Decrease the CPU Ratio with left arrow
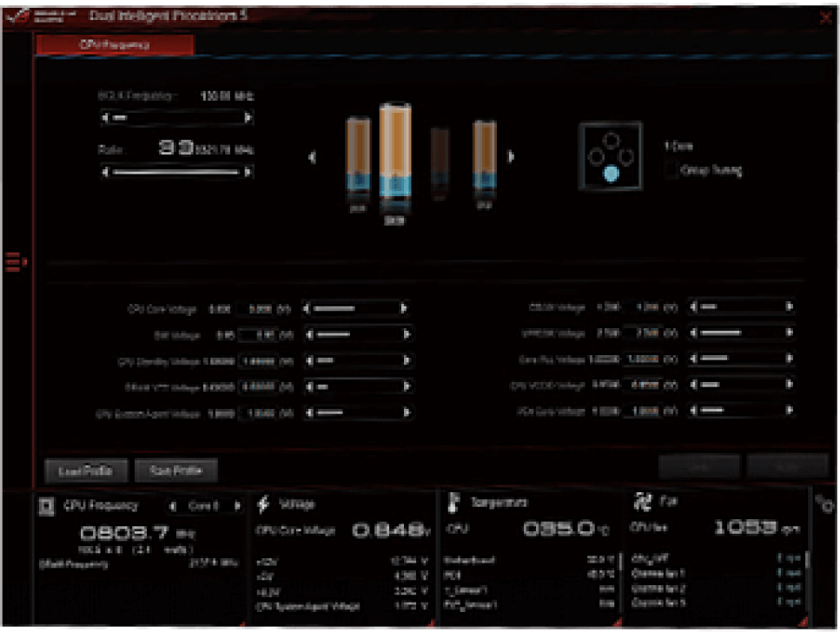The height and width of the screenshot is (632, 840). pos(105,172)
